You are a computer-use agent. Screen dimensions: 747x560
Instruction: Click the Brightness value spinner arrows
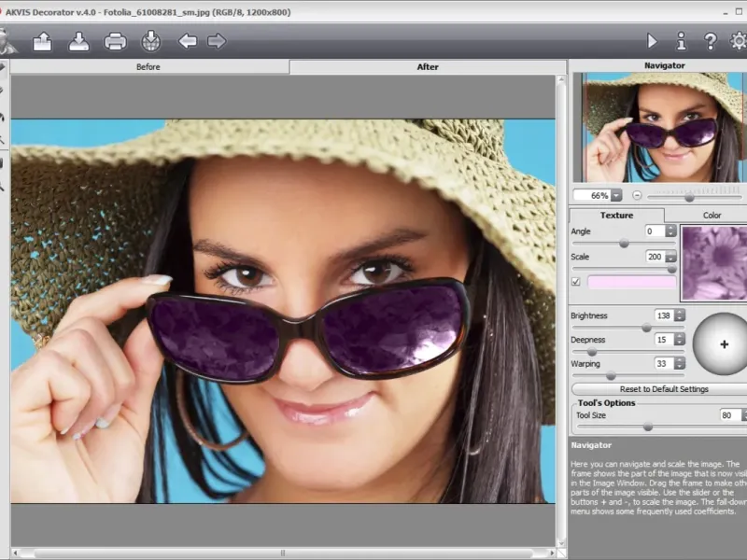(680, 316)
